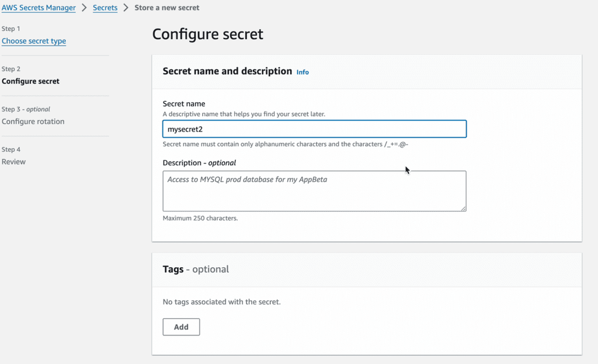Select Step 3 Configure rotation in the sidebar
This screenshot has width=598, height=364.
coord(32,121)
